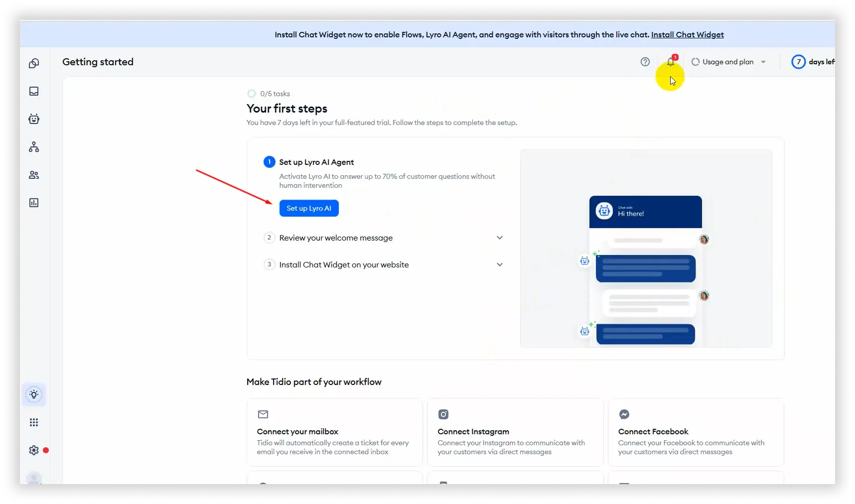Open the Connect Instagram card
Screen dimensions: 855x504
click(515, 432)
